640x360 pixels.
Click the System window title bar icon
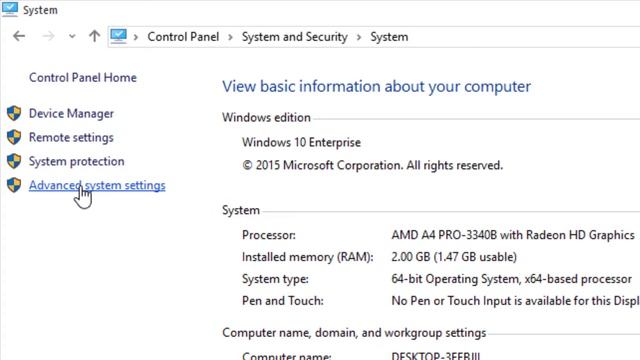[9, 9]
